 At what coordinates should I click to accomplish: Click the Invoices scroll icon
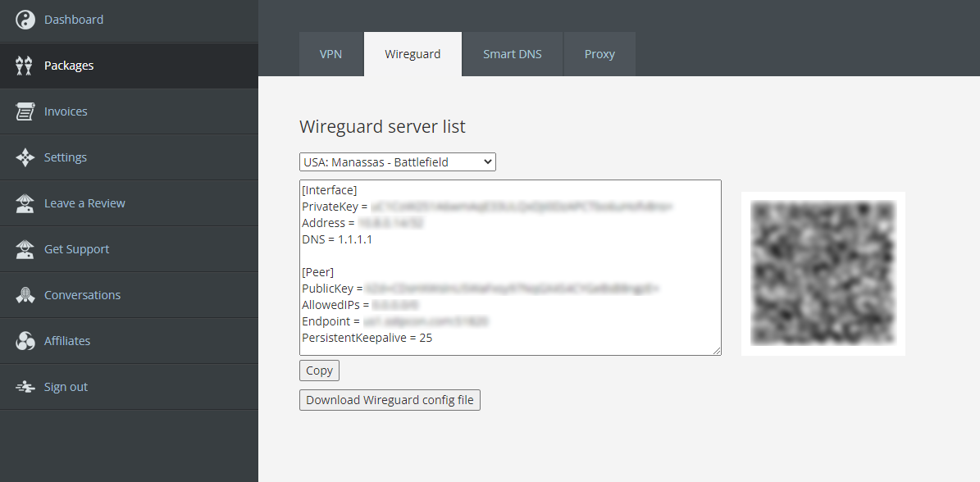coord(25,111)
